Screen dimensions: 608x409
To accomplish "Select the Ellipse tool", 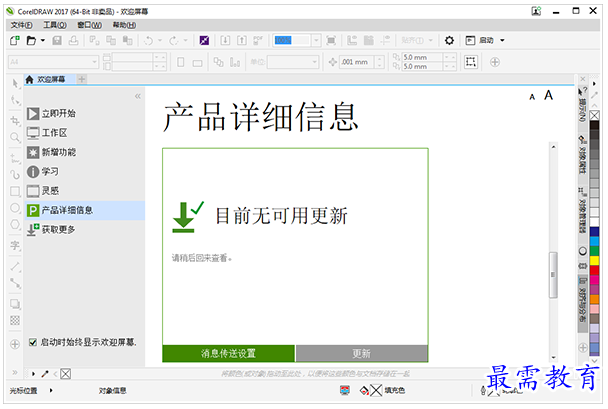I will click(15, 208).
